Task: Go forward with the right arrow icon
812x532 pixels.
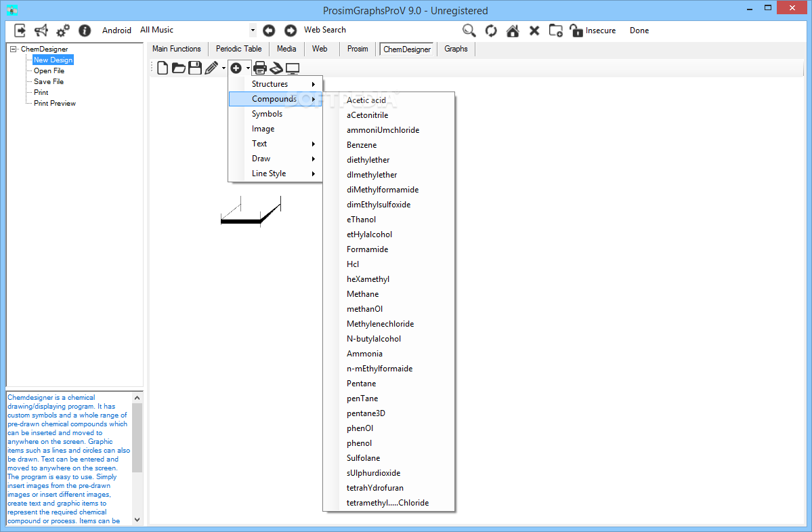Action: click(x=291, y=30)
